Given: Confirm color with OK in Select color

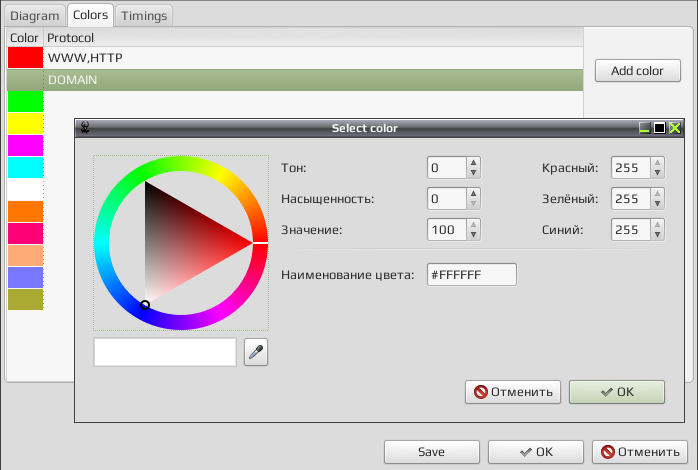Looking at the screenshot, I should point(617,392).
